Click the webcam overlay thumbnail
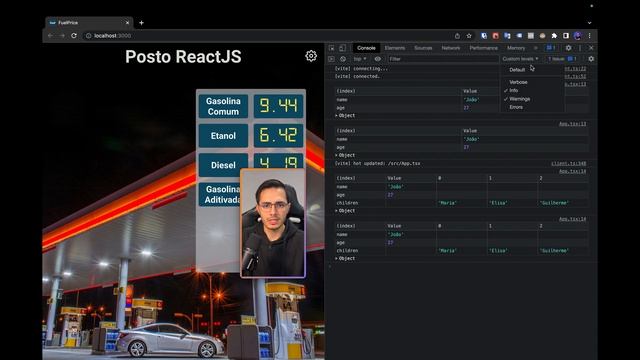 pyautogui.click(x=273, y=223)
